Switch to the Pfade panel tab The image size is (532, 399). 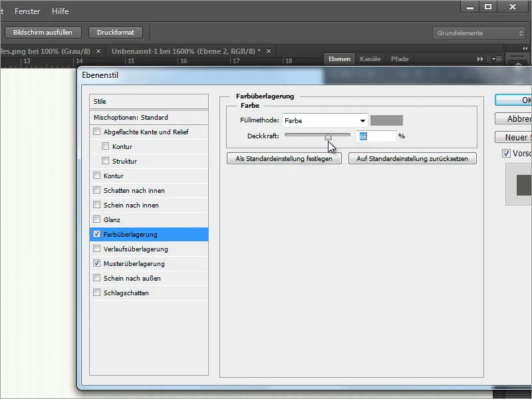[x=400, y=59]
